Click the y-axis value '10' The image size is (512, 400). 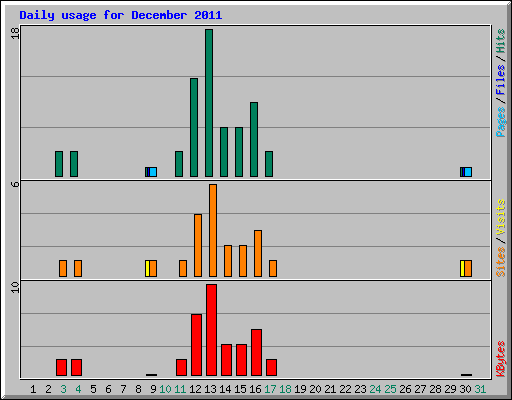tap(15, 287)
